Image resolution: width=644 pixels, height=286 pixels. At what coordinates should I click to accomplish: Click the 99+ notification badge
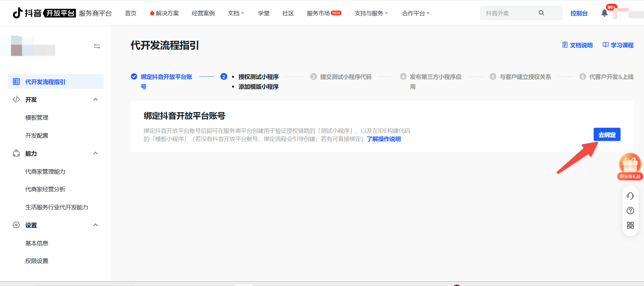pos(611,7)
